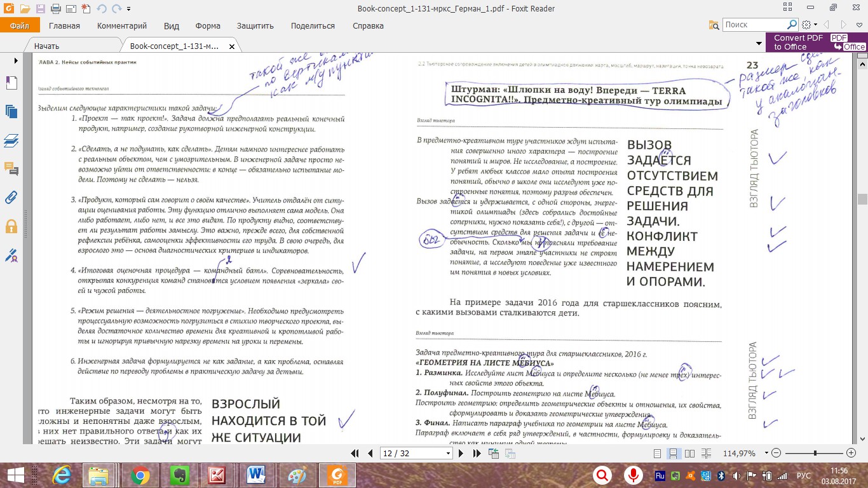
Task: Click the red microphone voice search icon
Action: [632, 475]
